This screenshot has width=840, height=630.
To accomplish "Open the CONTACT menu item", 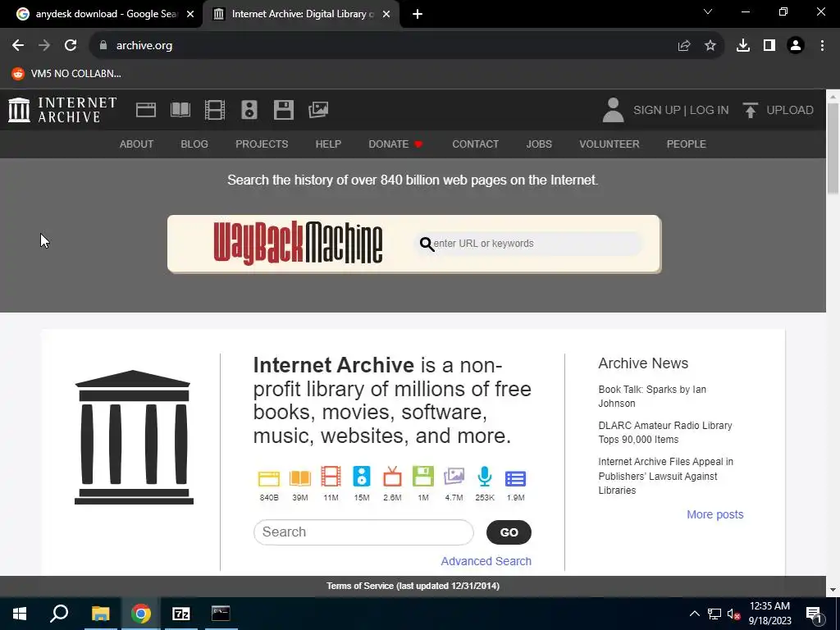I will [475, 144].
